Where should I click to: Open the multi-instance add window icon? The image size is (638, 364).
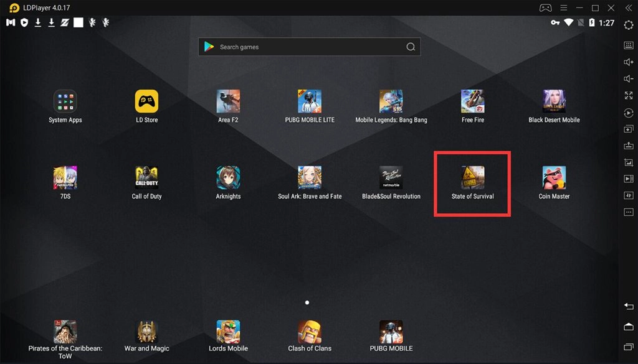[629, 129]
